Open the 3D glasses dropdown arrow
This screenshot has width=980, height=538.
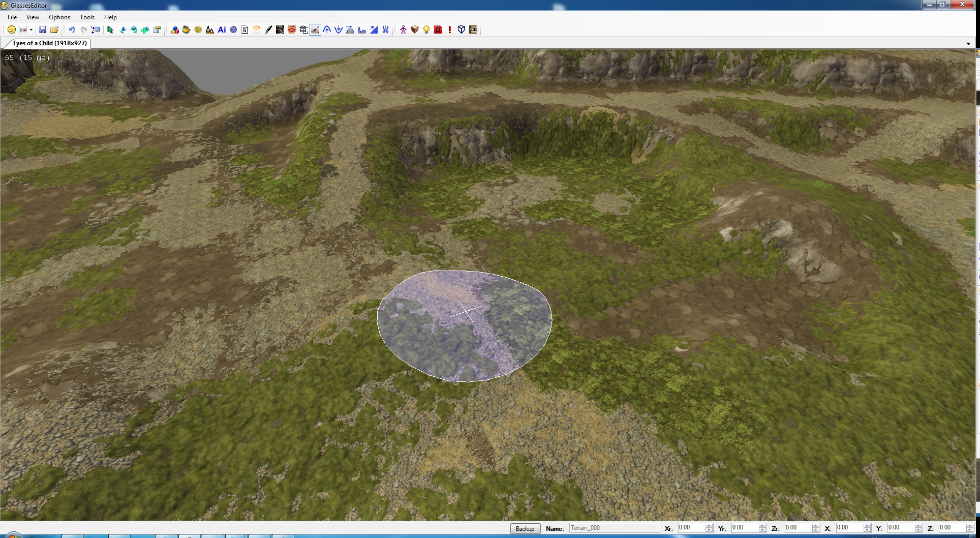(31, 30)
